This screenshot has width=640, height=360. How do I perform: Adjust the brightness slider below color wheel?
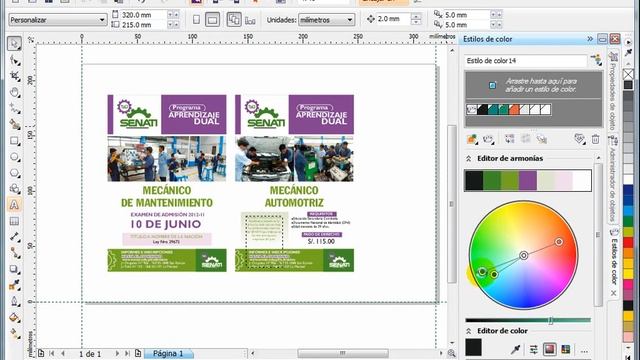(551, 320)
